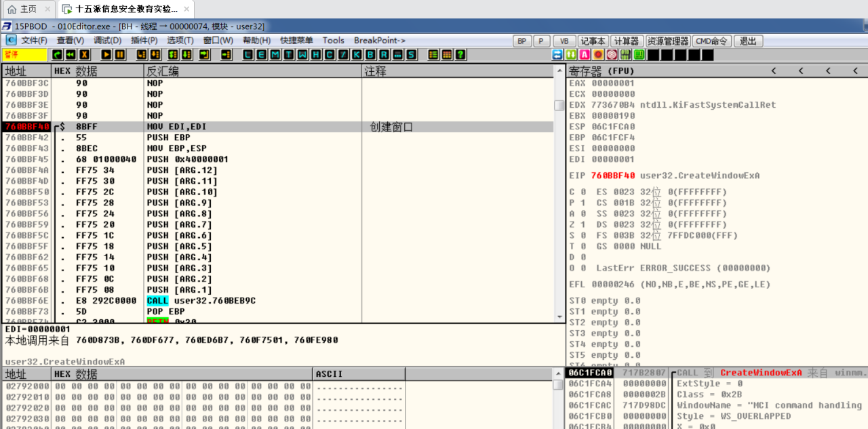868x429 pixels.
Task: Show Breakpoints window via B icon
Action: click(x=370, y=54)
